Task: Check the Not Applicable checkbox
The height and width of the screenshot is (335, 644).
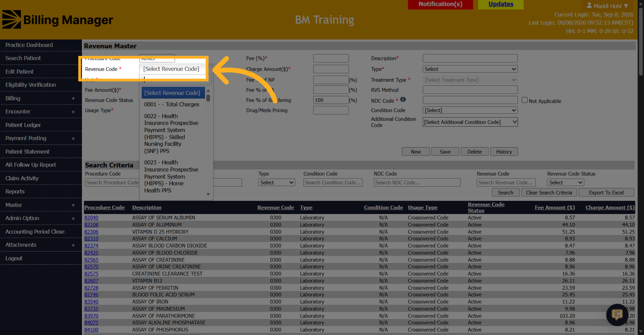Action: 525,100
